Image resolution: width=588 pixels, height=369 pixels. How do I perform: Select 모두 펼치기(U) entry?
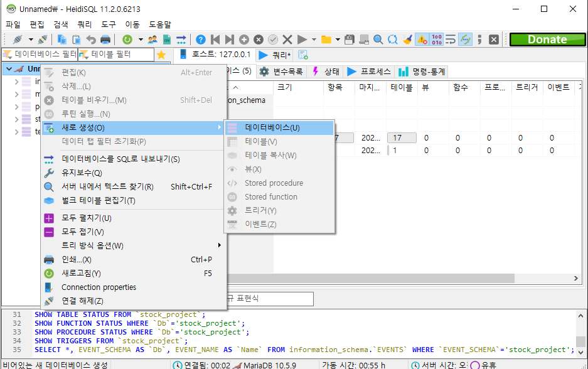133,218
